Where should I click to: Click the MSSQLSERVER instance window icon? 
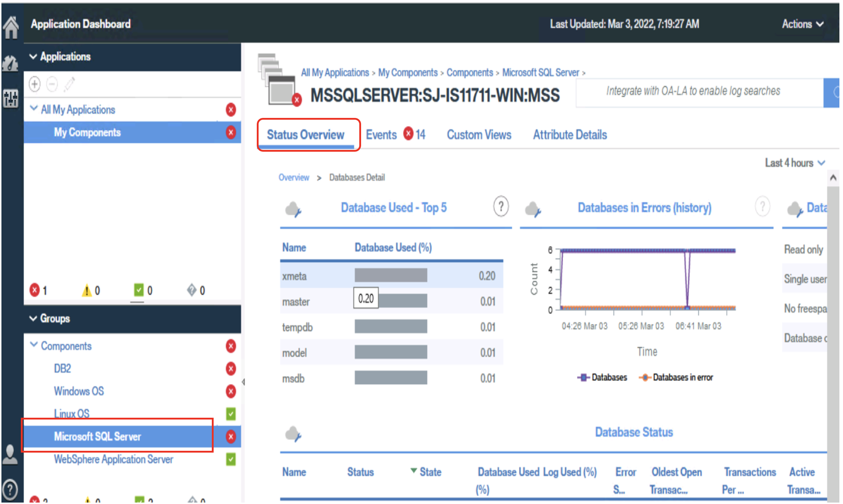coord(279,81)
